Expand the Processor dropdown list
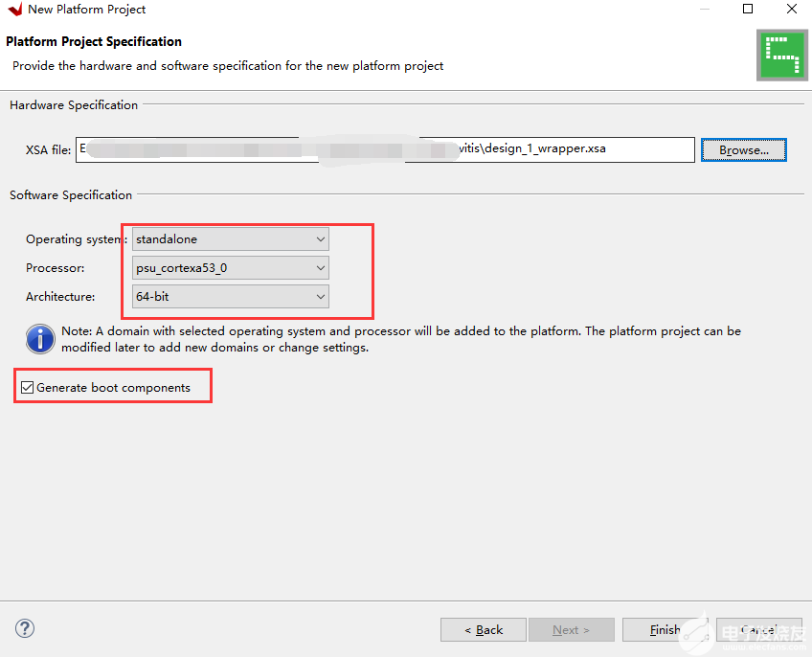The image size is (812, 657). tap(230, 268)
